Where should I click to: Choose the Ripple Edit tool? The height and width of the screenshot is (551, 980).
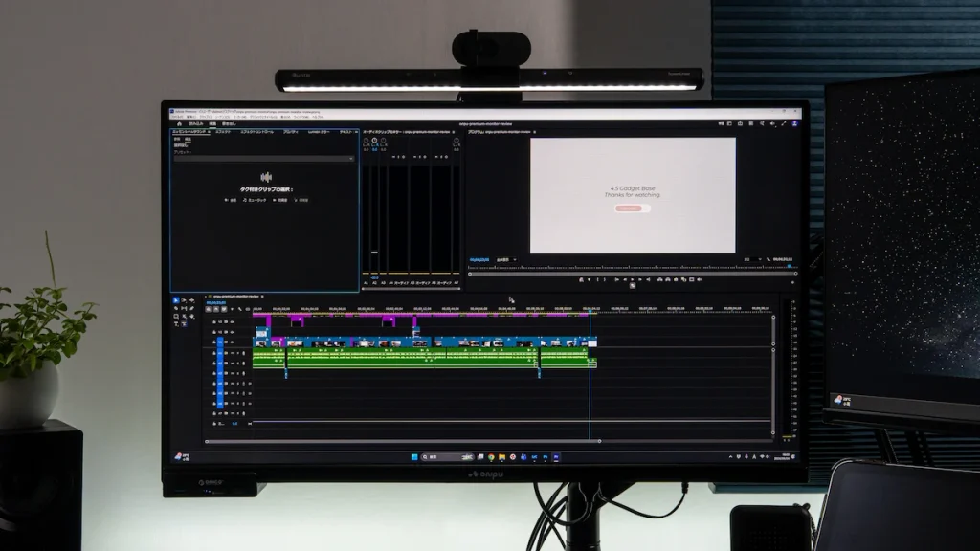click(x=191, y=300)
